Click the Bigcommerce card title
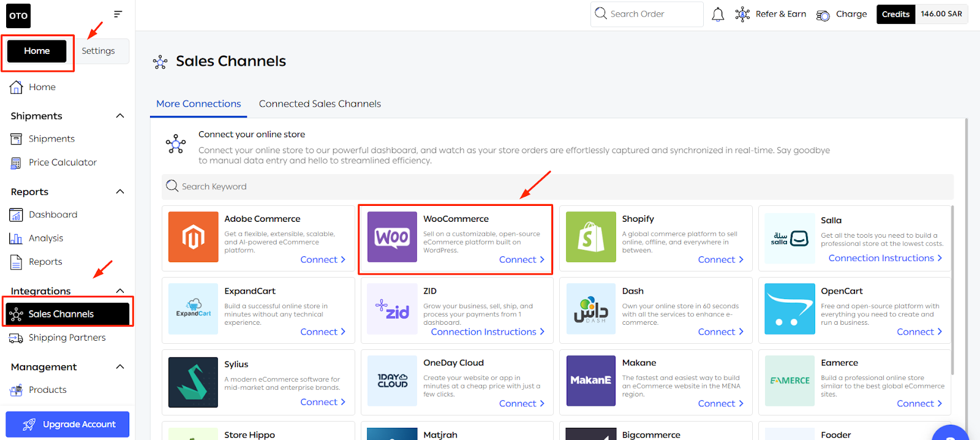Screen dimensions: 980x440 [651, 434]
